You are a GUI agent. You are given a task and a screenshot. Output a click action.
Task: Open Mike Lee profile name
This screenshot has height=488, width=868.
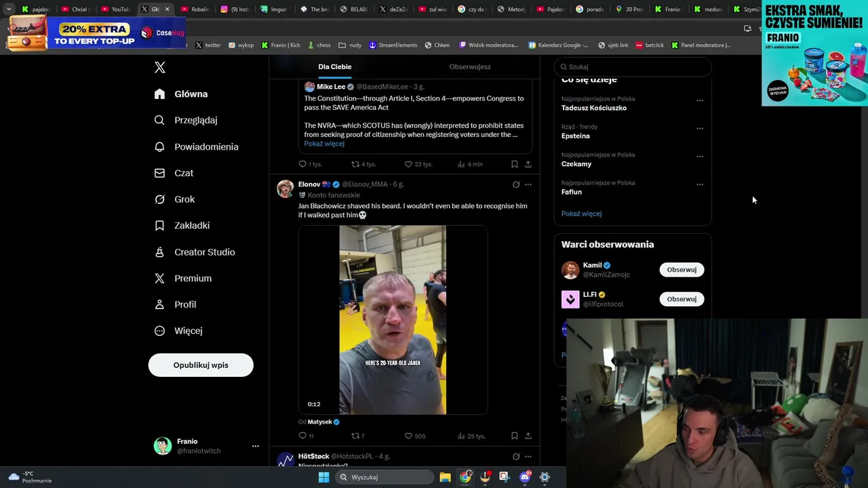(331, 87)
